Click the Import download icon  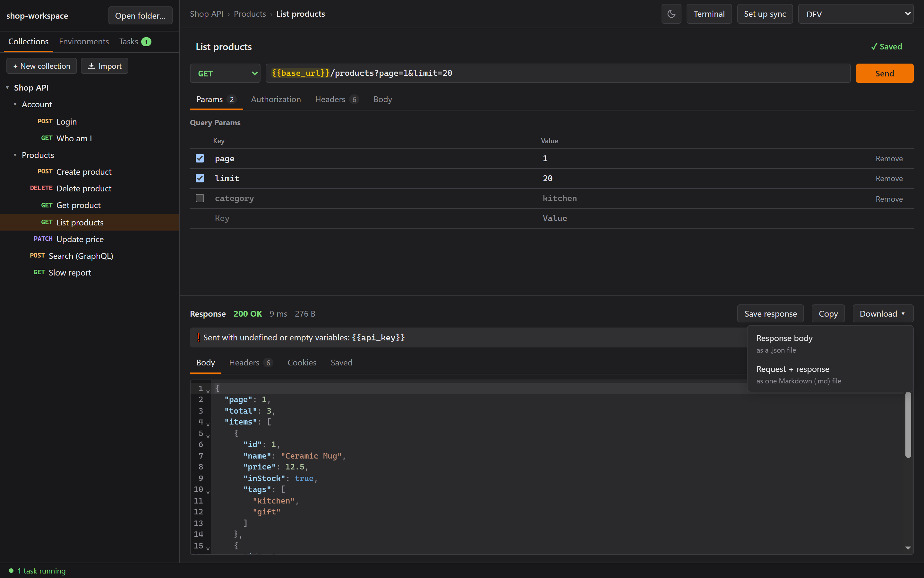91,66
